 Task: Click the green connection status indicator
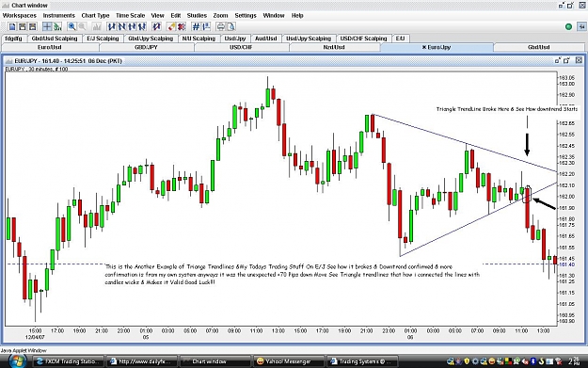pos(568,26)
